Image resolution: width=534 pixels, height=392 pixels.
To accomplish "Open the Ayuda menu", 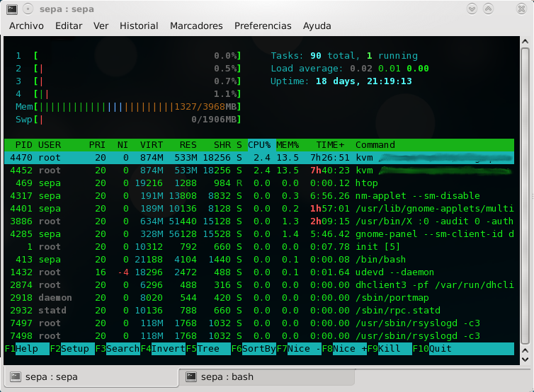I will [317, 26].
